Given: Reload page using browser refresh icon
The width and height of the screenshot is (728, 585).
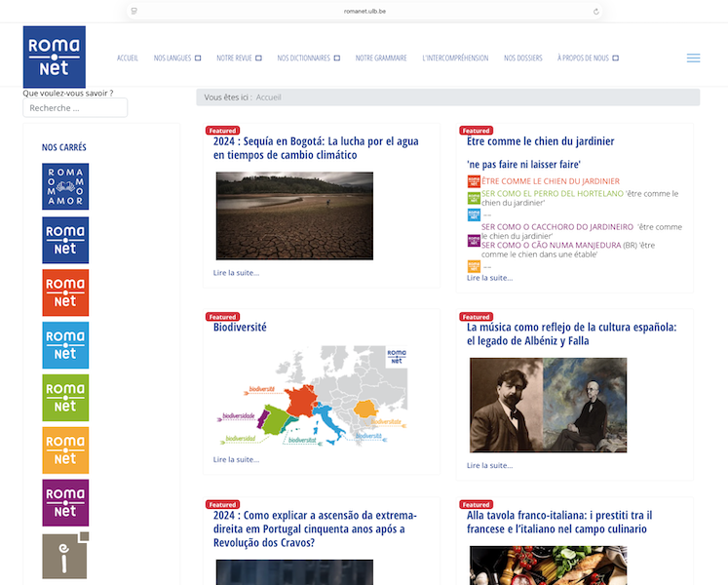Looking at the screenshot, I should pos(595,11).
